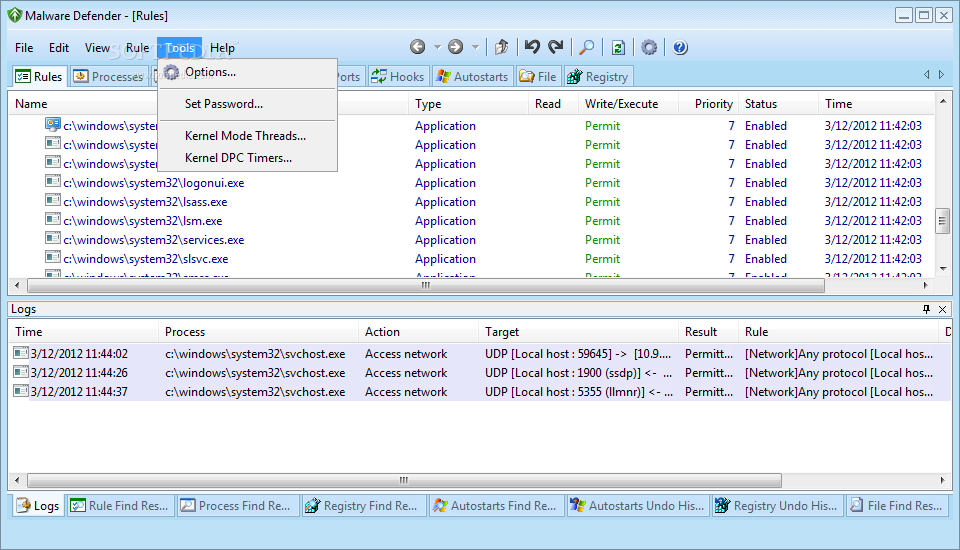
Task: Click the Back navigation arrow icon
Action: tap(418, 47)
